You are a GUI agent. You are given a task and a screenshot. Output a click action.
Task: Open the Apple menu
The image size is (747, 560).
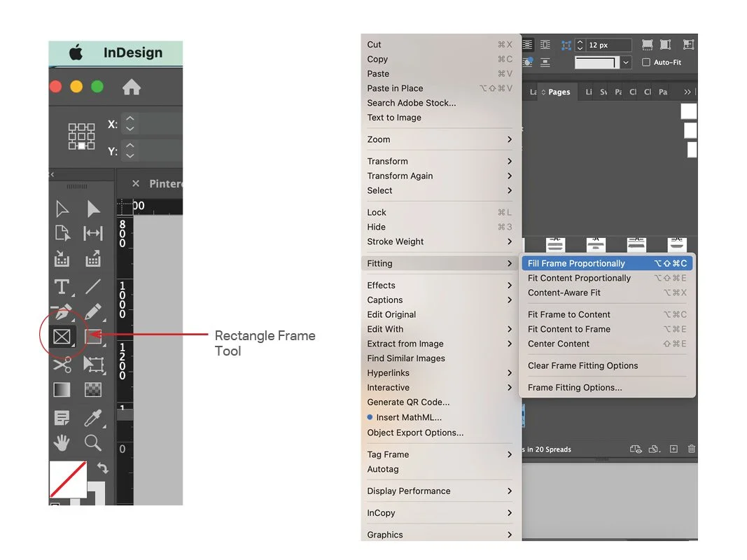coord(76,52)
